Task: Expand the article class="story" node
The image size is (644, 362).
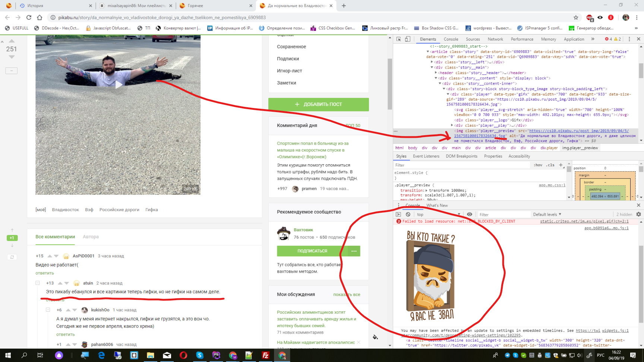Action: click(428, 52)
